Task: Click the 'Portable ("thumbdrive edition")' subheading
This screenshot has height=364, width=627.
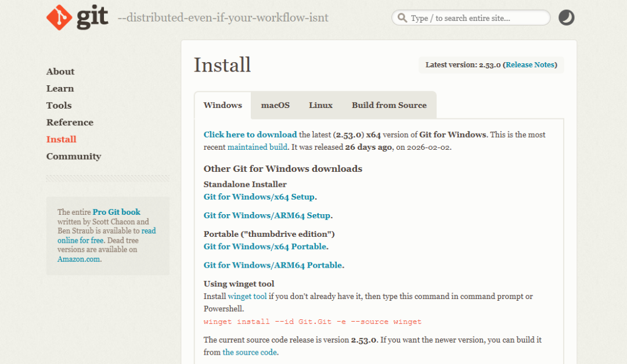Action: (x=269, y=234)
